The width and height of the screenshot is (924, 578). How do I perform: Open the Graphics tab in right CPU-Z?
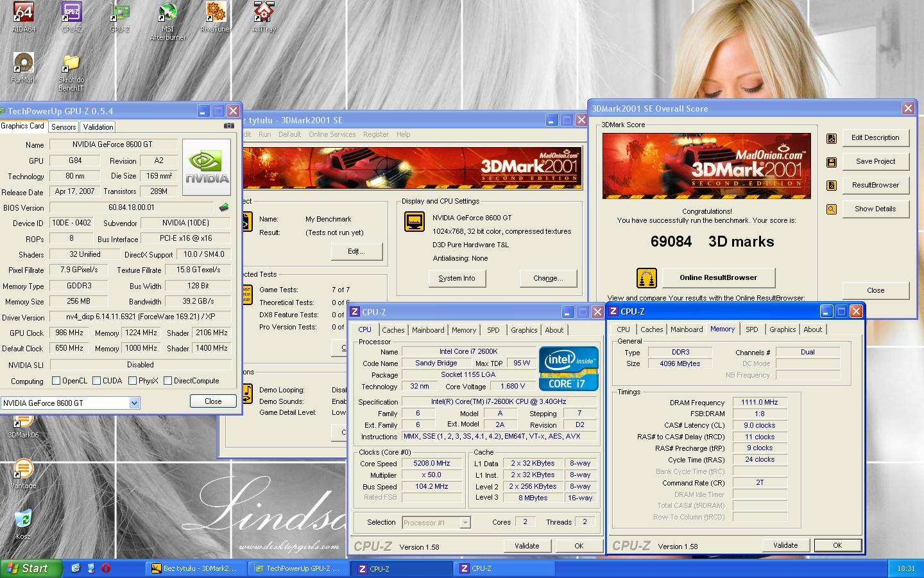(782, 329)
